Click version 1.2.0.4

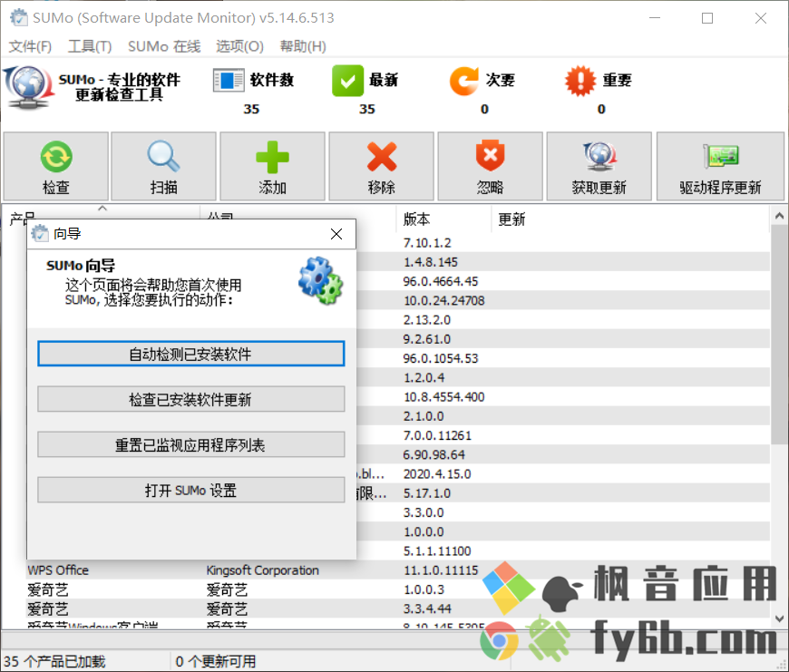424,378
